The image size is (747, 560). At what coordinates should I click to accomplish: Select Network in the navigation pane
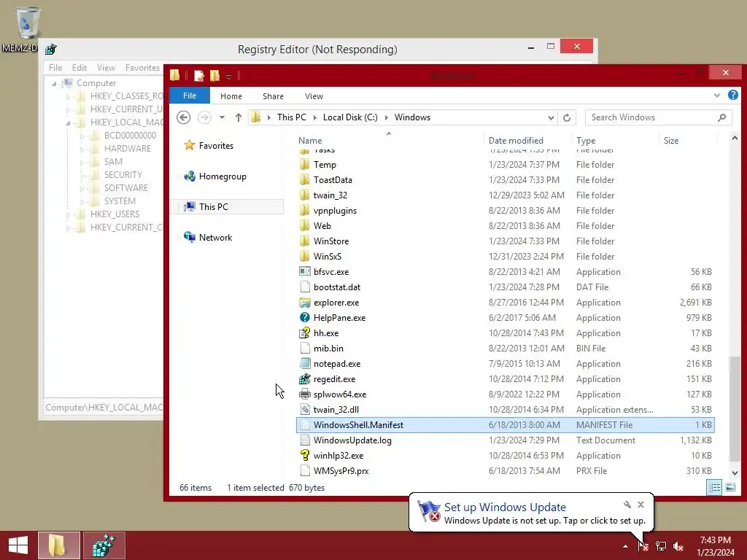tap(215, 237)
